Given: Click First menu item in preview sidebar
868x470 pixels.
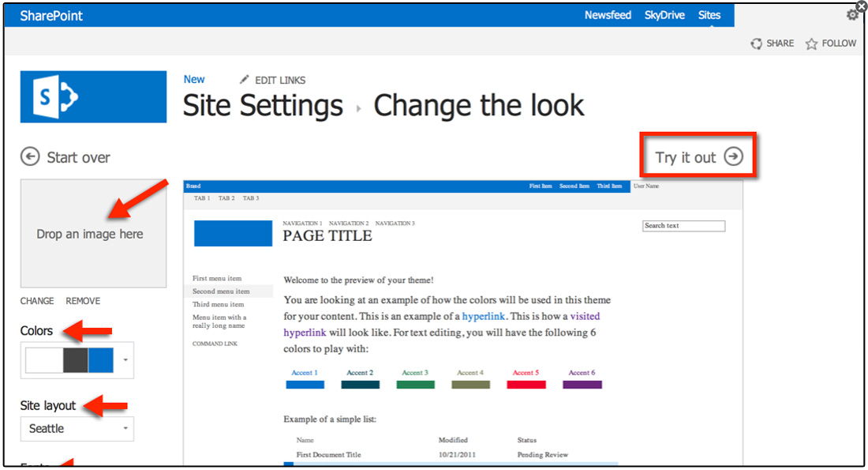Looking at the screenshot, I should point(217,278).
